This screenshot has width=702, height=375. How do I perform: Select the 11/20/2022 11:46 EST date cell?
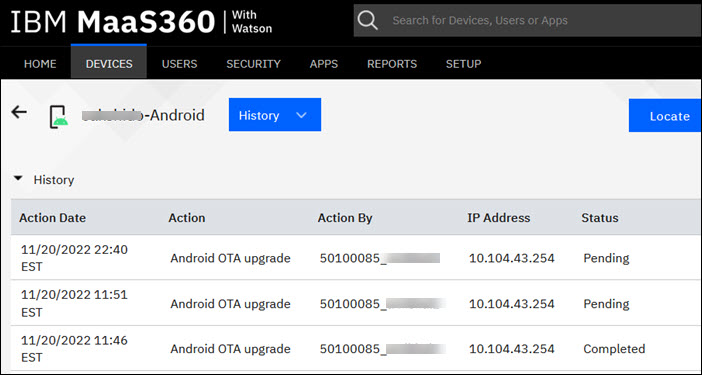coord(74,349)
